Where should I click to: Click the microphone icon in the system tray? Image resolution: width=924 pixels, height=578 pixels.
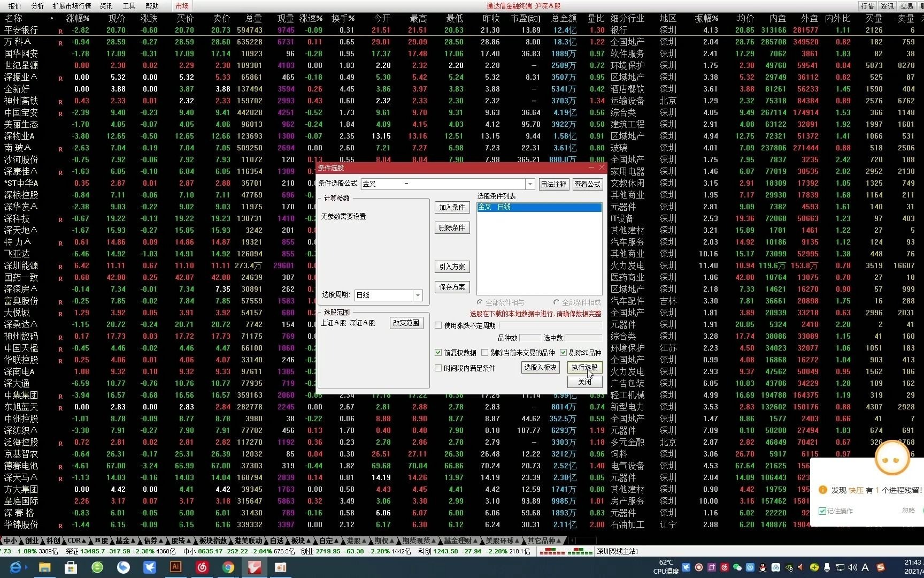(x=827, y=567)
